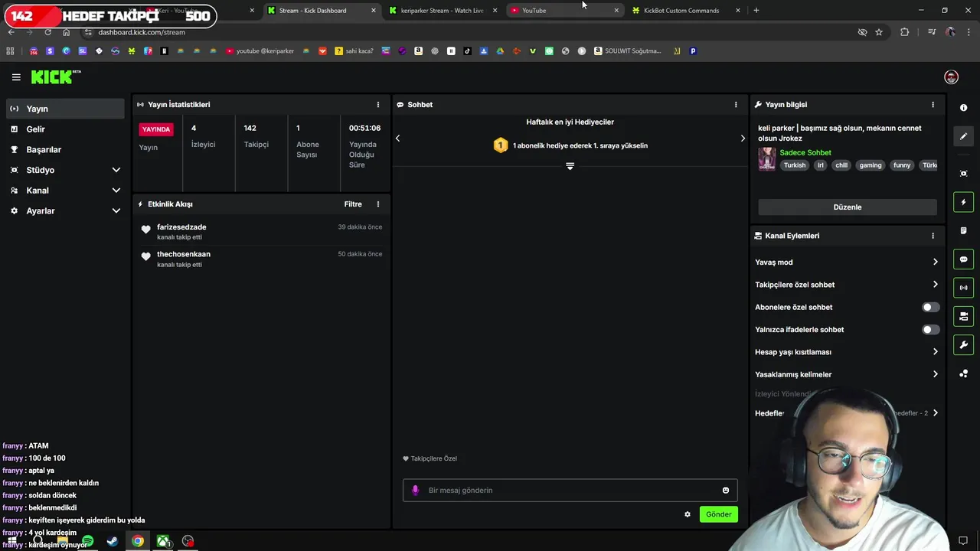Viewport: 980px width, 551px height.
Task: Click the three-circles icon in right sidebar
Action: coord(963,373)
